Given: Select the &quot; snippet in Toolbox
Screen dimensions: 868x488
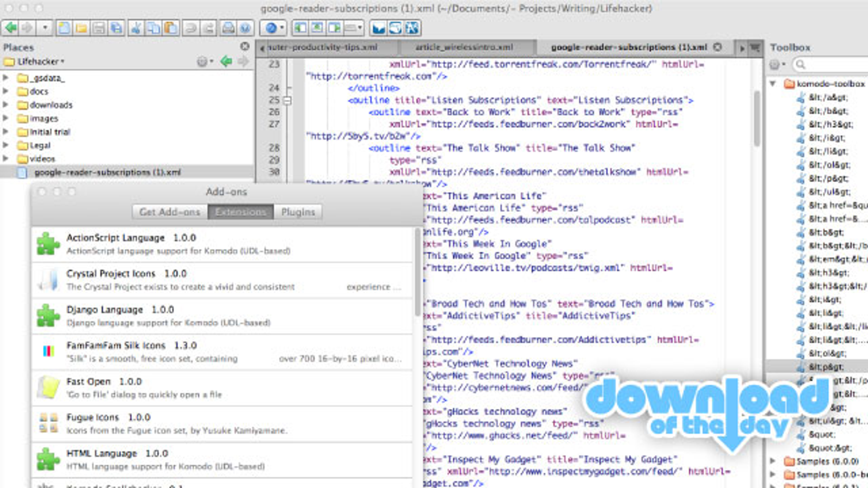Looking at the screenshot, I should click(822, 434).
